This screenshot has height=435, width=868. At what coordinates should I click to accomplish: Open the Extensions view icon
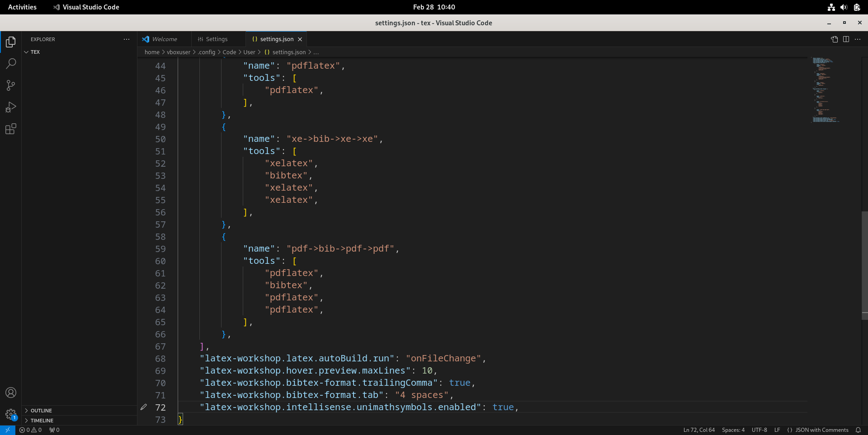click(x=11, y=129)
